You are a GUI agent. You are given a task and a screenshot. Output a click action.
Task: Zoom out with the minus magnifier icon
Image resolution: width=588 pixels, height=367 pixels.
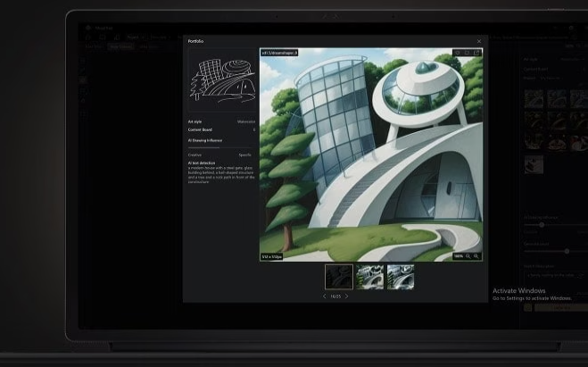pos(468,256)
